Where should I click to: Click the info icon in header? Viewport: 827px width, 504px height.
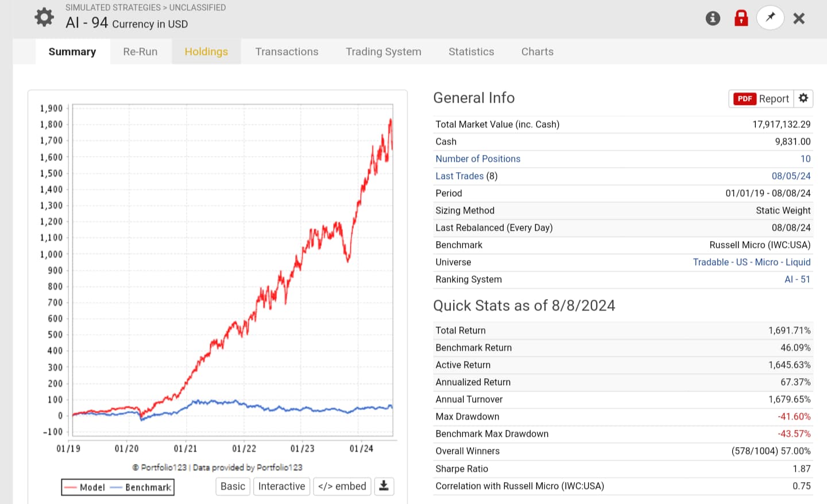[x=713, y=18]
